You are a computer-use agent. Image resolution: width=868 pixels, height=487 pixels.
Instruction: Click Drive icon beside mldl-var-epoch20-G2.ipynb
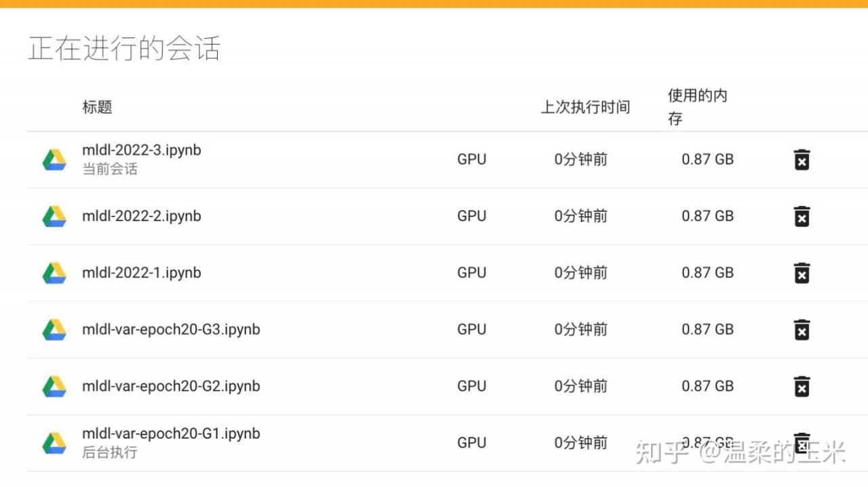click(x=54, y=386)
